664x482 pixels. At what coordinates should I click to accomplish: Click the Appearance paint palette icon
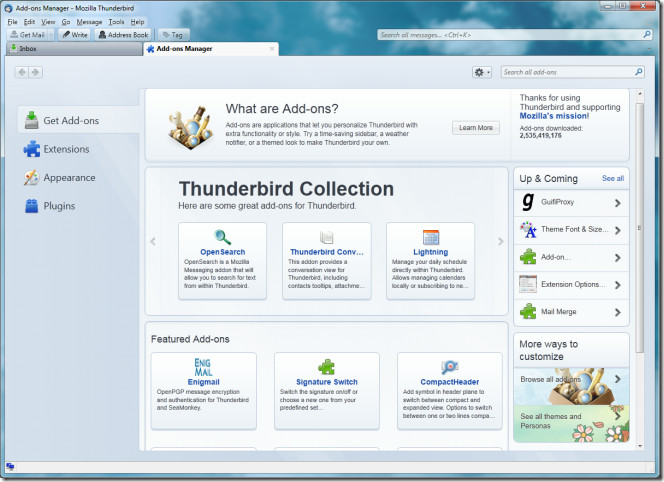pos(31,177)
